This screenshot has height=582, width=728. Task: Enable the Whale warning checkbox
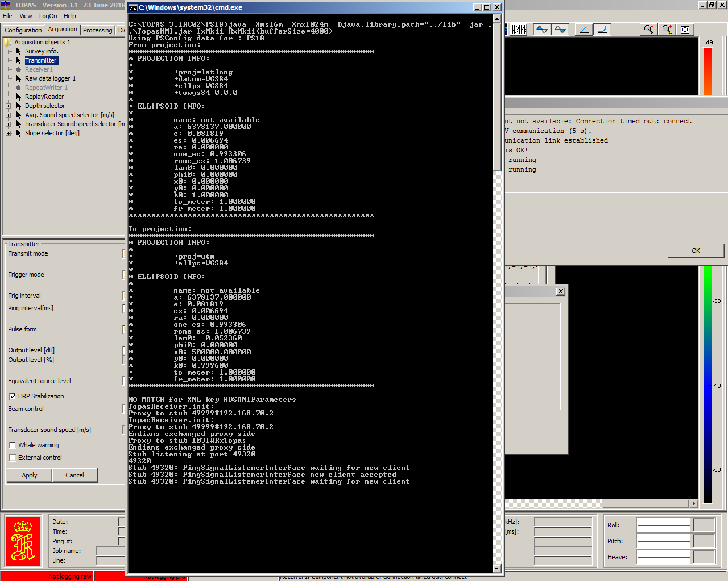[x=13, y=445]
